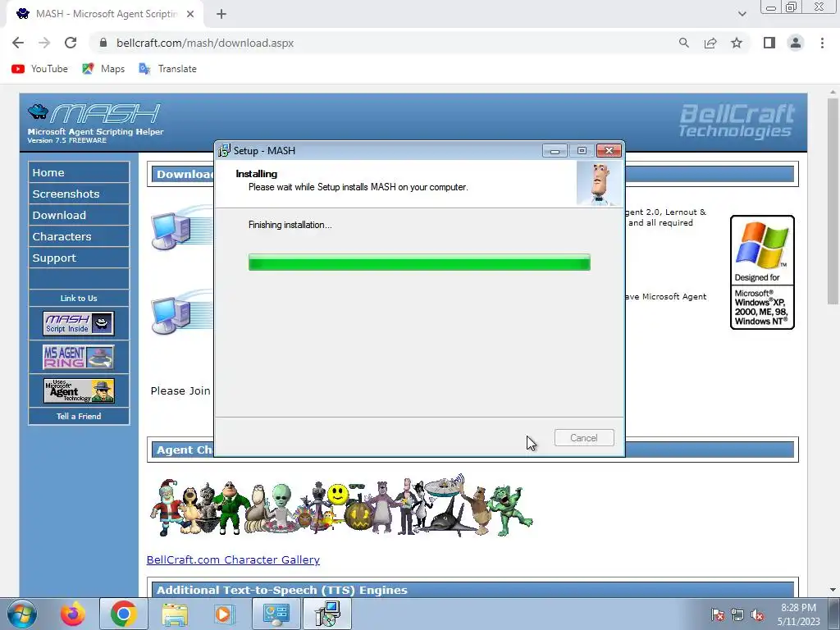Click the Additional Text-to-Speech Engines heading
840x630 pixels.
pos(282,591)
